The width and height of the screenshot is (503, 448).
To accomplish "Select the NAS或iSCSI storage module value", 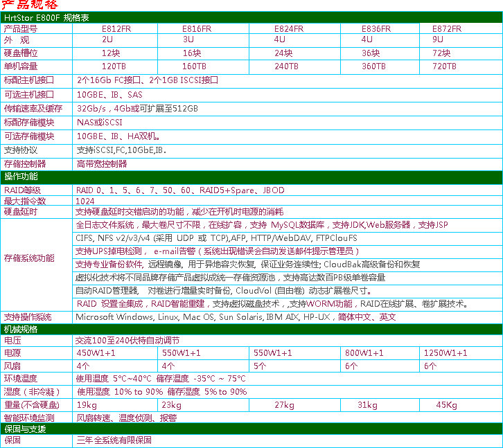I will (100, 122).
